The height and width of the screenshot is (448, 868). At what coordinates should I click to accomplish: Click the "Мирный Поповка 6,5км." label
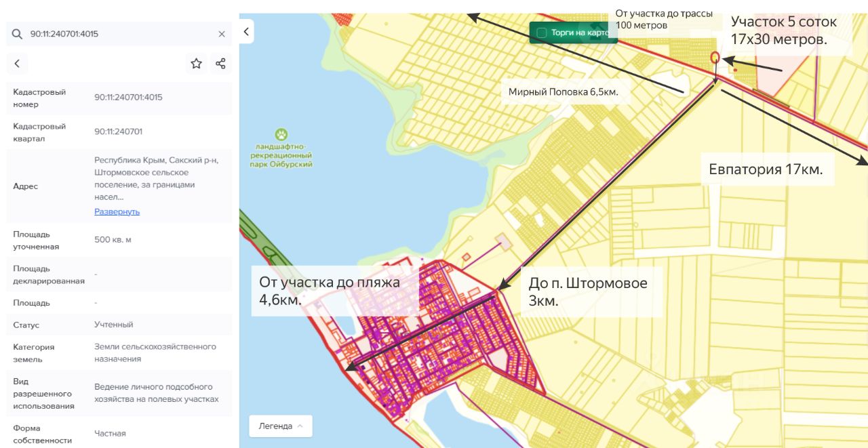point(563,92)
